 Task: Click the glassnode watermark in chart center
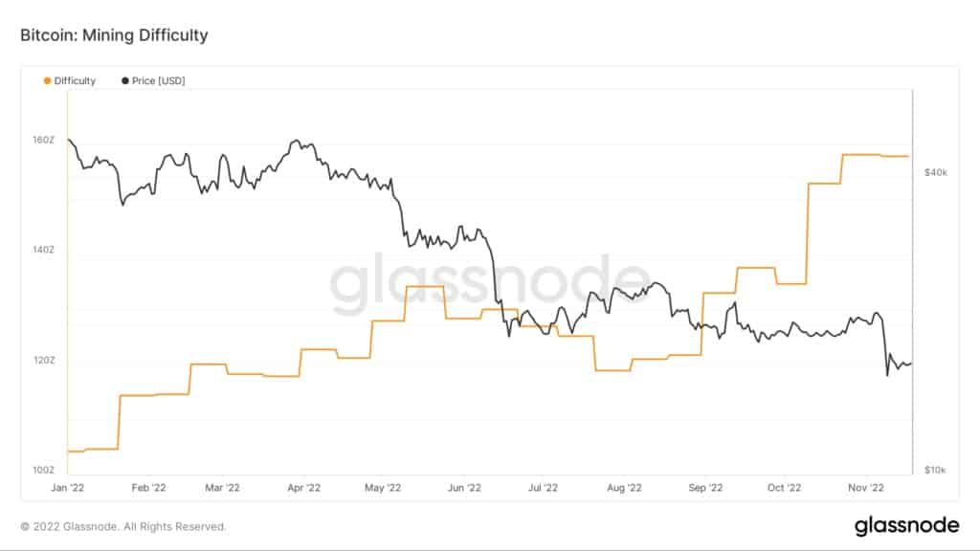tap(491, 282)
